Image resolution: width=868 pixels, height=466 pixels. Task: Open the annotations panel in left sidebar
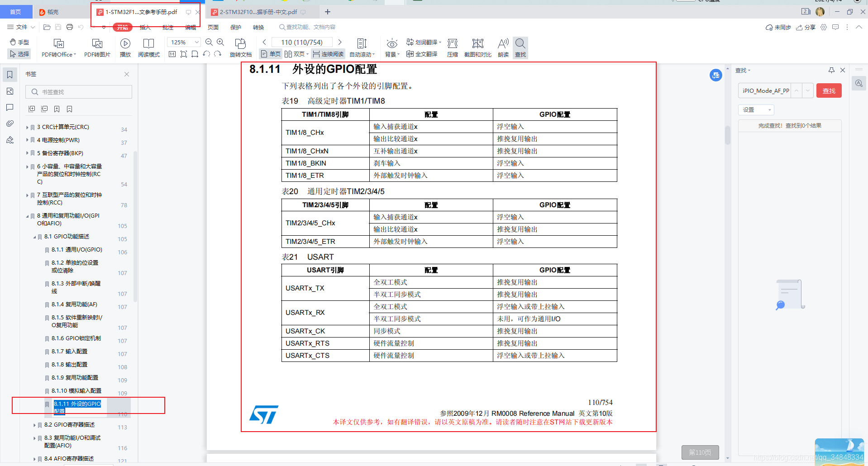tap(10, 107)
